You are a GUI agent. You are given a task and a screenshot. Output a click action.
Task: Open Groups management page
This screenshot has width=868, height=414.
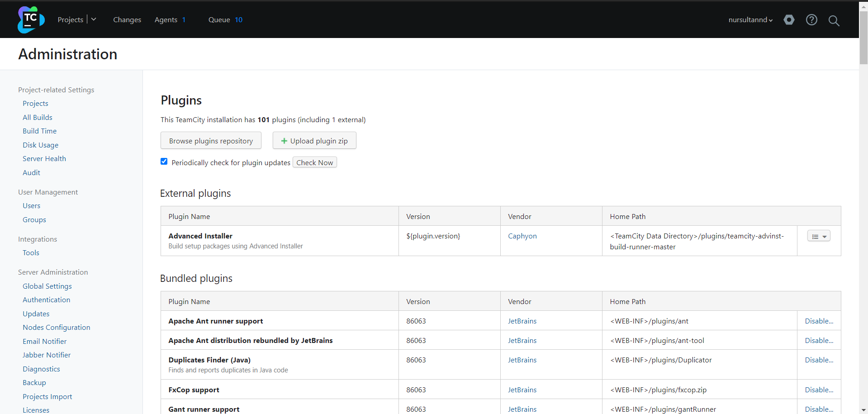(x=34, y=220)
